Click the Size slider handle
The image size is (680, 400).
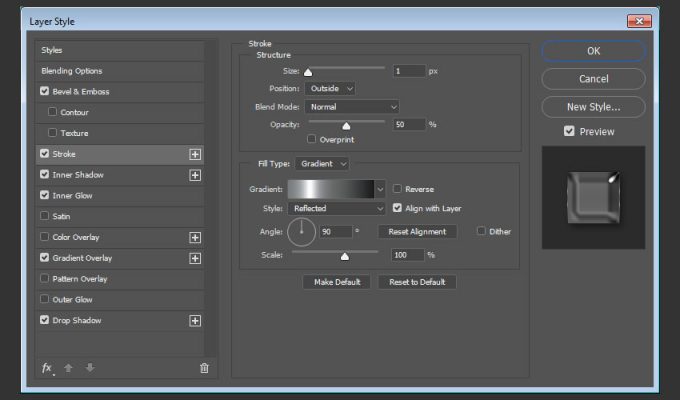(x=308, y=72)
